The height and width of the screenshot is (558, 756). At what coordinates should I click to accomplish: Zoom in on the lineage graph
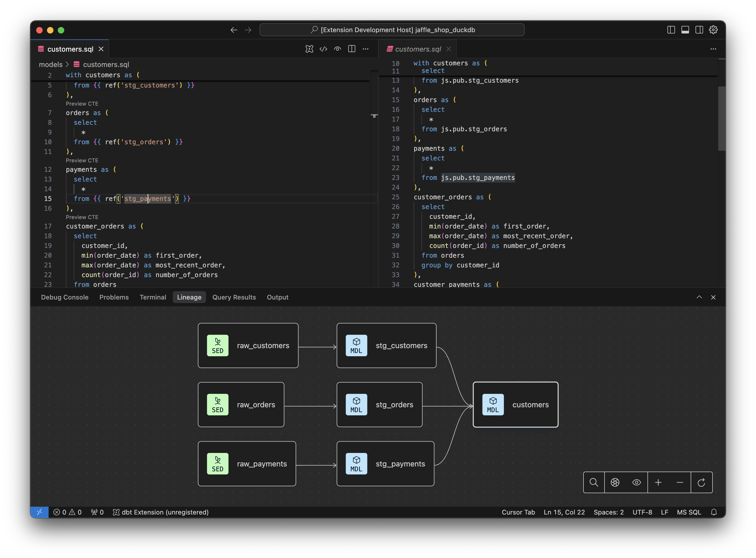[x=659, y=482]
